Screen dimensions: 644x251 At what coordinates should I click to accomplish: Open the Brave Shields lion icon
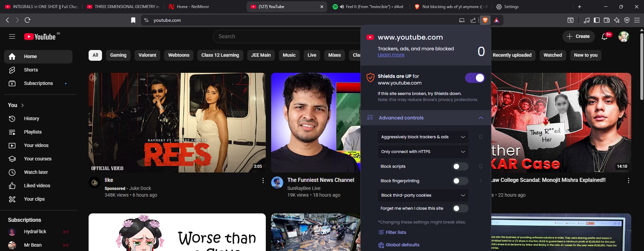485,20
